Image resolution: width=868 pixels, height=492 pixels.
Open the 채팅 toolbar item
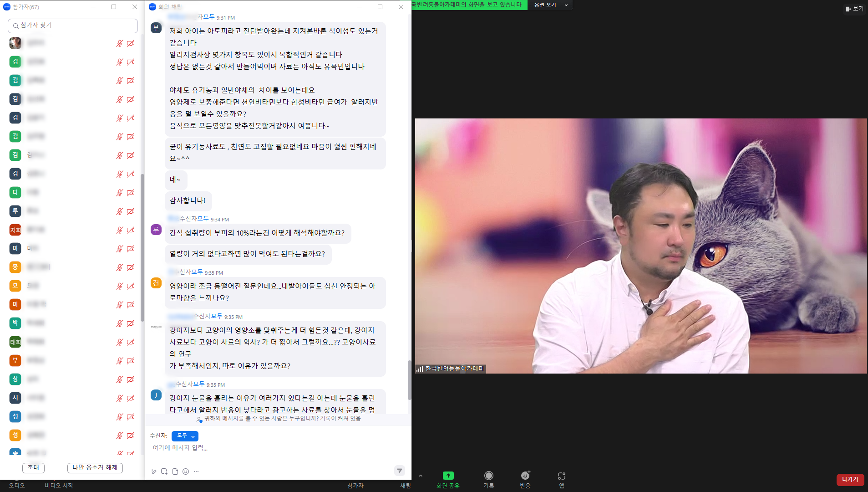point(406,486)
